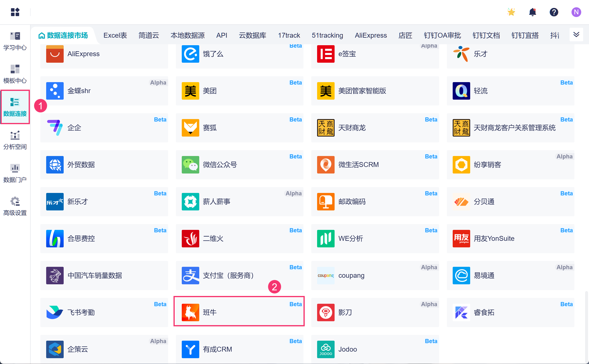
Task: Click the 轻流 connector icon
Action: pos(461,91)
